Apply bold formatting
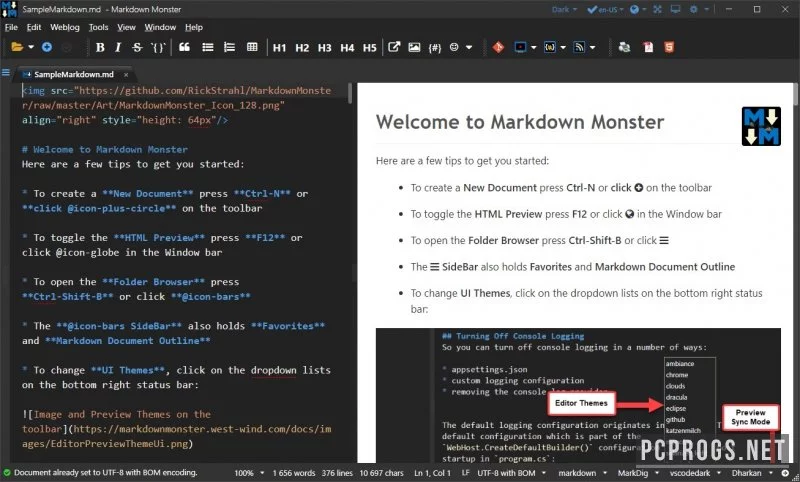 pos(100,47)
